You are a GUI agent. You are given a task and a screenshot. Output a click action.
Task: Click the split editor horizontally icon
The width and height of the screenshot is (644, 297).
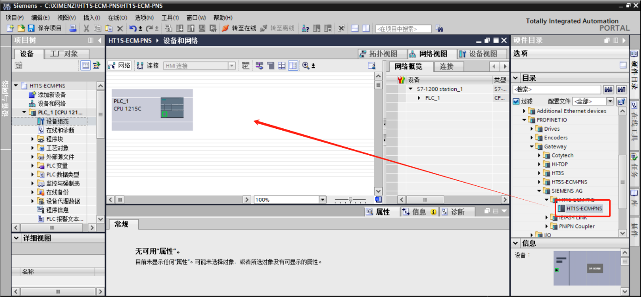coord(355,28)
